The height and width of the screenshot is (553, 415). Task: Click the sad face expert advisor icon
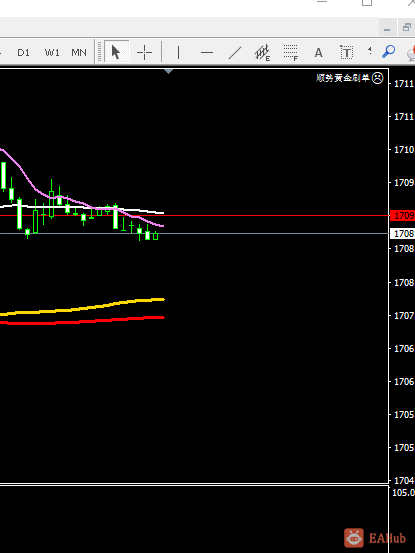point(378,78)
